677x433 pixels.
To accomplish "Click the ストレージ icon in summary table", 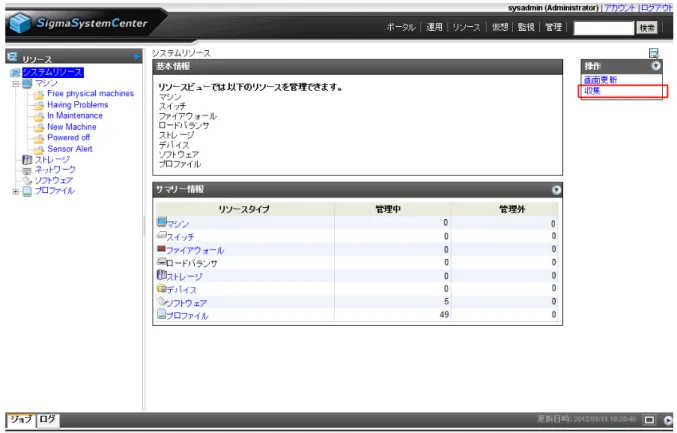I will (161, 275).
